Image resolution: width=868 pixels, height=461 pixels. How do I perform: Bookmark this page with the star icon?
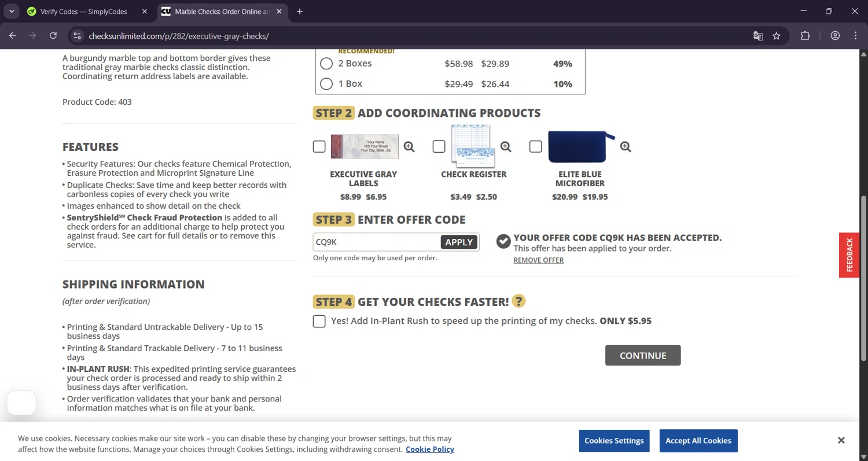coord(777,36)
